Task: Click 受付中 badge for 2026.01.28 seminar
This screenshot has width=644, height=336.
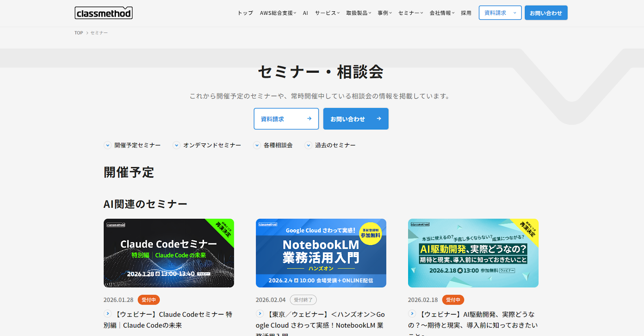Action: click(149, 300)
